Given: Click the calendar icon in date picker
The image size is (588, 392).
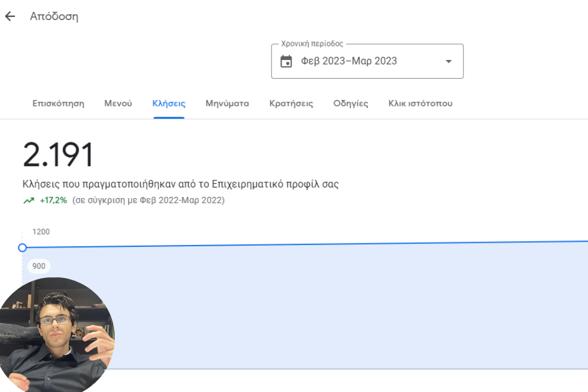Looking at the screenshot, I should [x=285, y=61].
